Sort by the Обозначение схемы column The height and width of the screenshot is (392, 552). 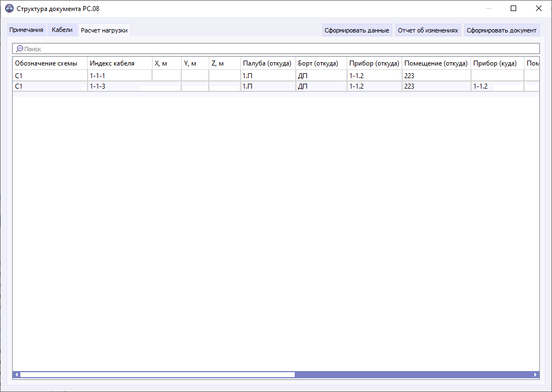click(x=50, y=63)
